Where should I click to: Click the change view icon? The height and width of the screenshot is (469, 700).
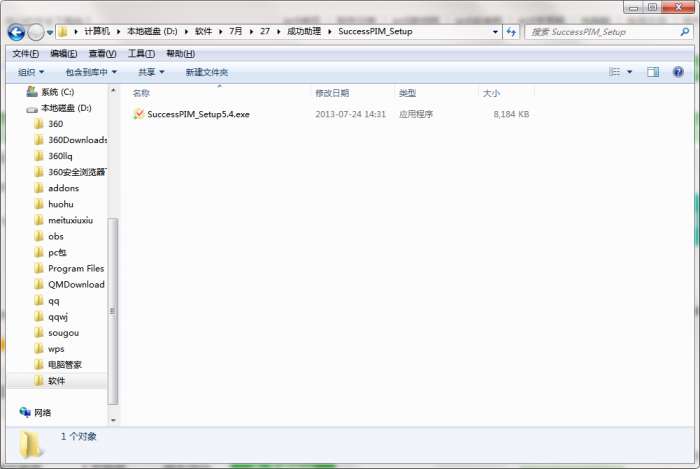615,72
